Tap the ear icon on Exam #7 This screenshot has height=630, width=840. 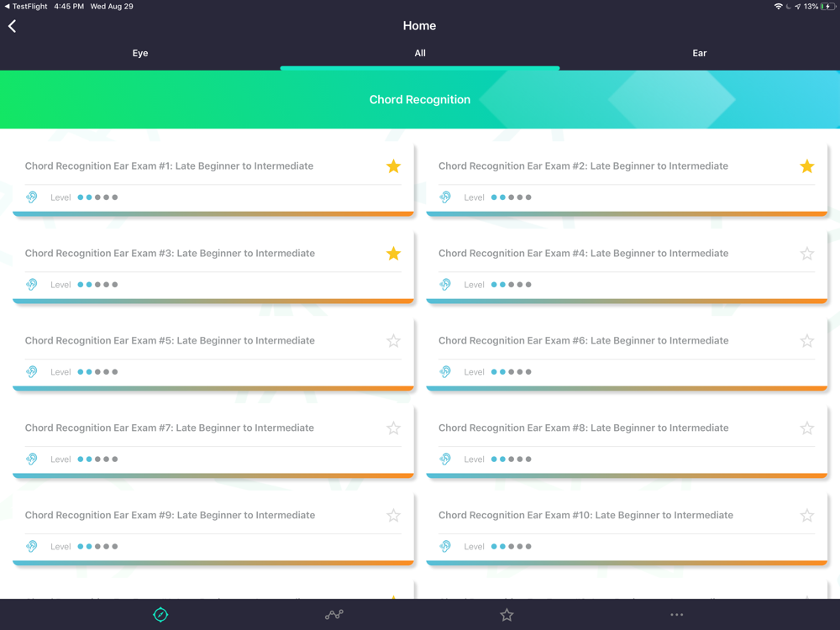(x=32, y=459)
